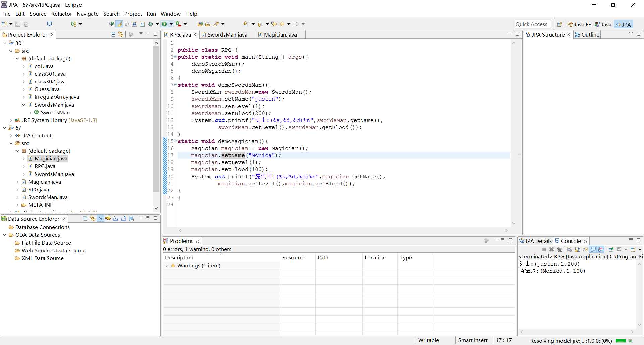
Task: Click the Run Last Tool external tools icon
Action: pos(178,24)
